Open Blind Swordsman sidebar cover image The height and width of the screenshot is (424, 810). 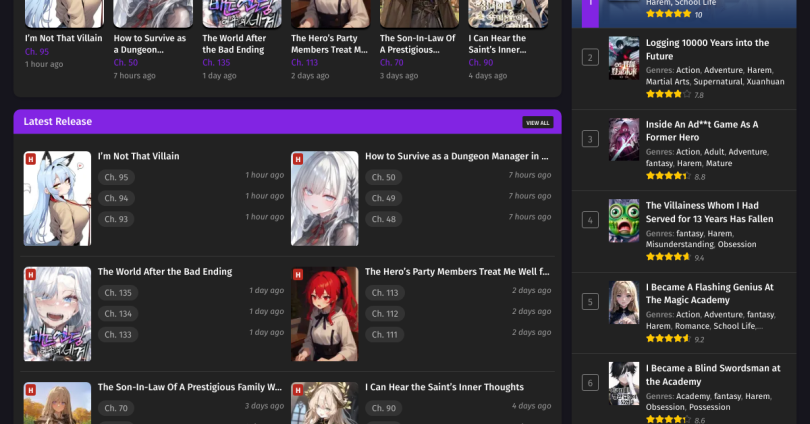(x=624, y=383)
